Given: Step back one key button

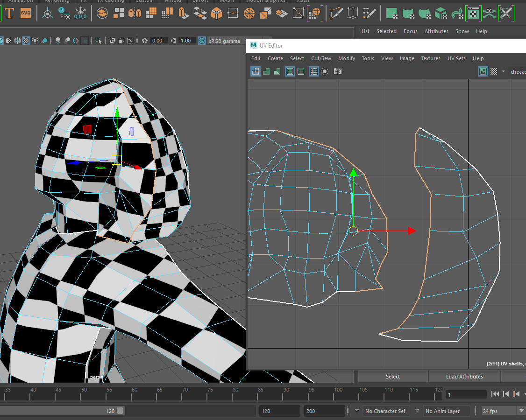Looking at the screenshot, I should 516,394.
